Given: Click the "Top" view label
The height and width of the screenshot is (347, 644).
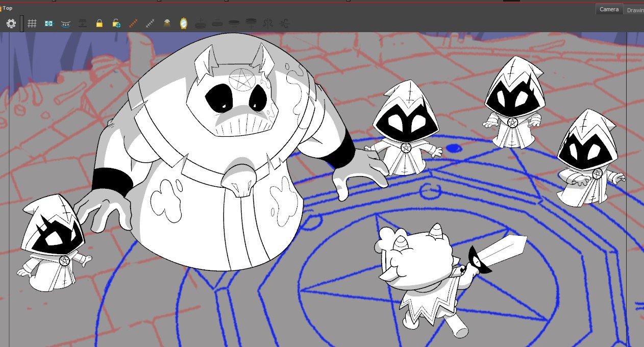Looking at the screenshot, I should click(8, 8).
